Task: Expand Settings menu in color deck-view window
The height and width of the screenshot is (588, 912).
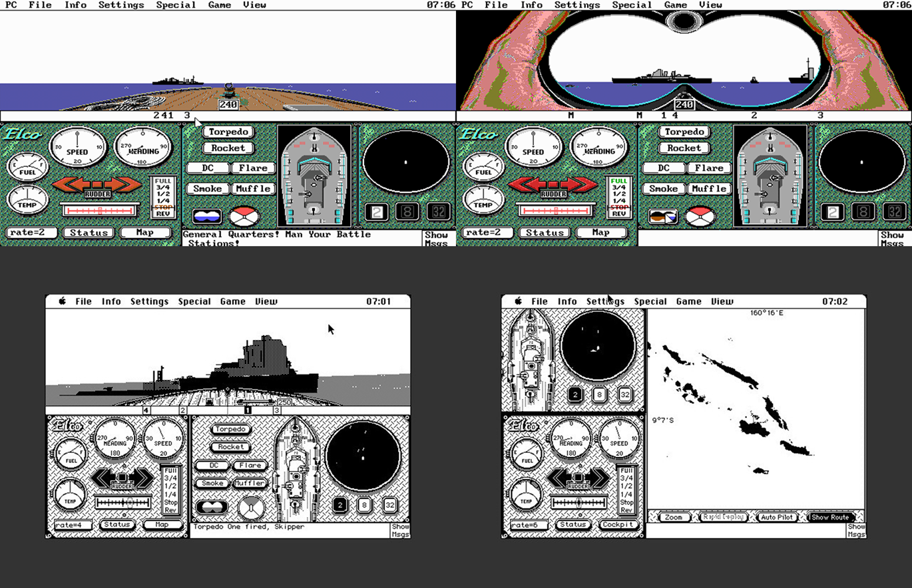Action: 121,5
